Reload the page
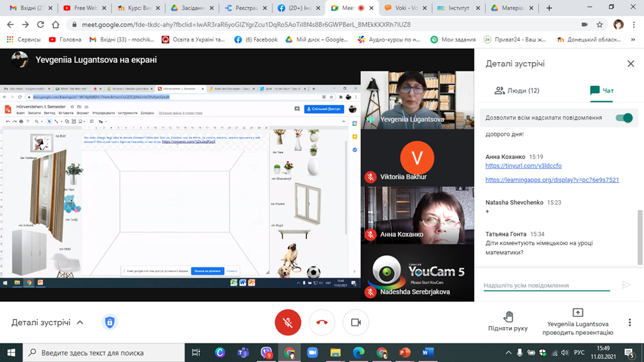This screenshot has height=362, width=644. point(40,24)
